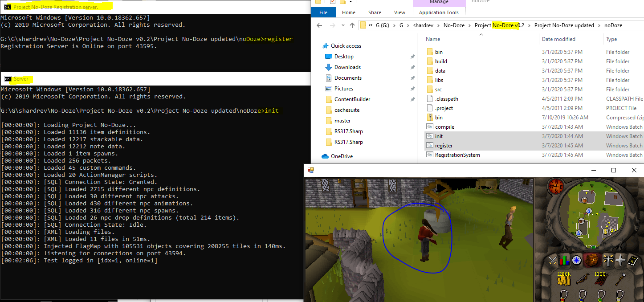This screenshot has height=302, width=644.
Task: Select the shortbow in the inventory
Action: (582, 280)
